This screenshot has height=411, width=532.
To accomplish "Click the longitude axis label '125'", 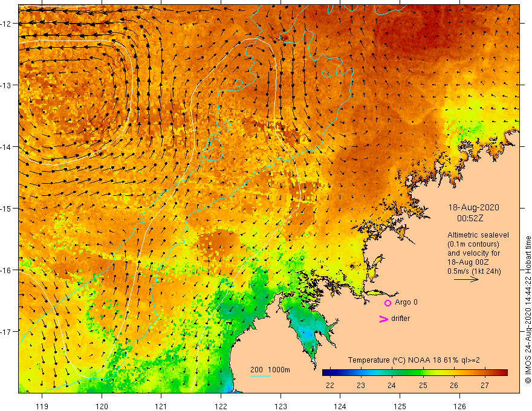I will click(x=400, y=406).
